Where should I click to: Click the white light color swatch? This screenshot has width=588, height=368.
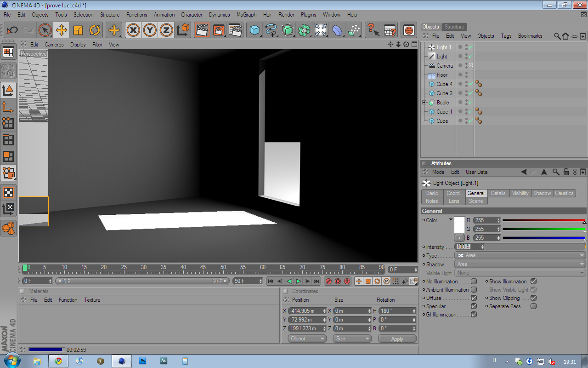[459, 224]
